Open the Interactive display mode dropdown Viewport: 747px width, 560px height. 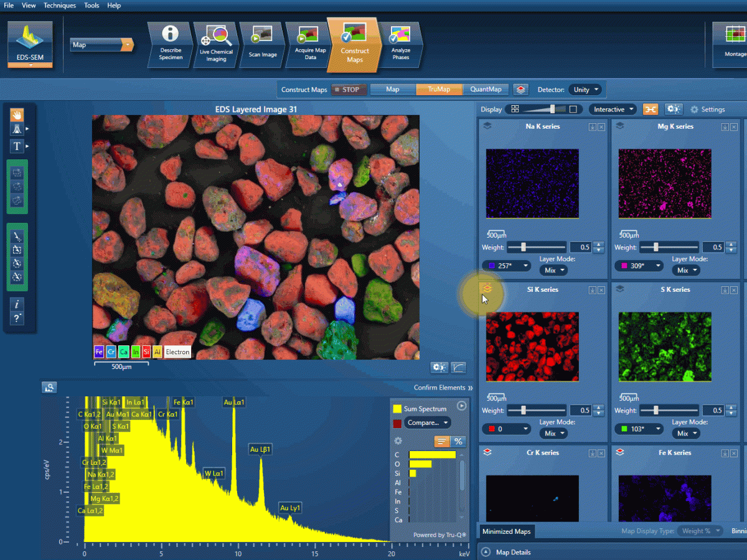click(x=613, y=110)
